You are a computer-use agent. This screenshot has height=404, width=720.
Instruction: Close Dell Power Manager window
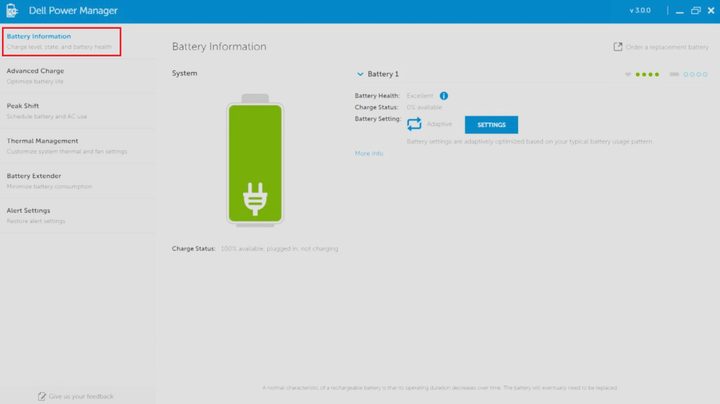tap(711, 11)
